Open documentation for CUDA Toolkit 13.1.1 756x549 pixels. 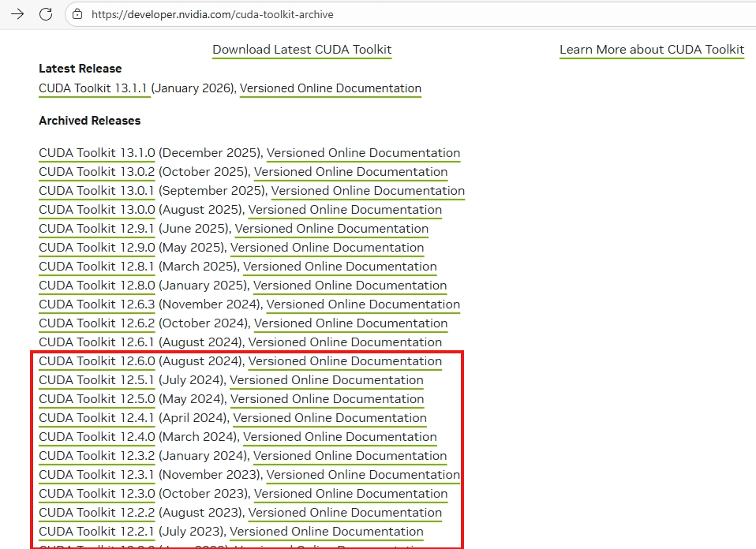[x=331, y=88]
